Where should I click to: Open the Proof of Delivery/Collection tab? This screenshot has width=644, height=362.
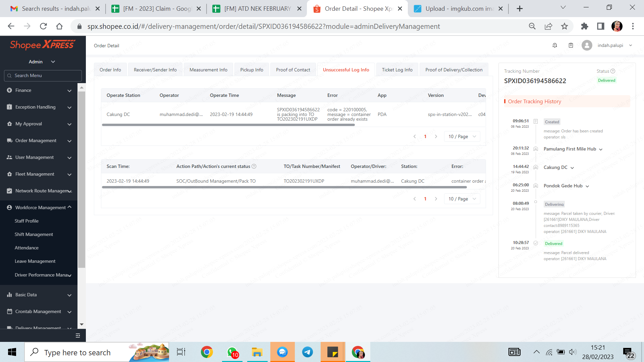(454, 70)
